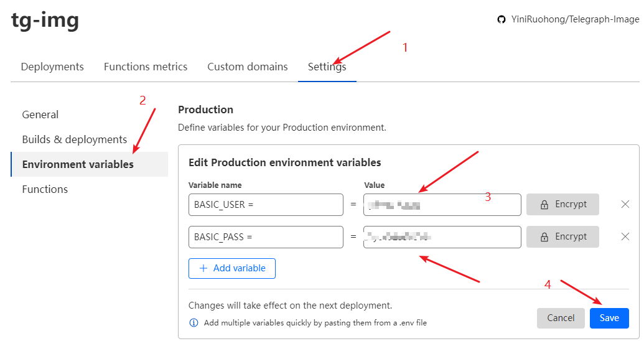Click the BASIC_USER value input field
644x341 pixels.
point(442,204)
